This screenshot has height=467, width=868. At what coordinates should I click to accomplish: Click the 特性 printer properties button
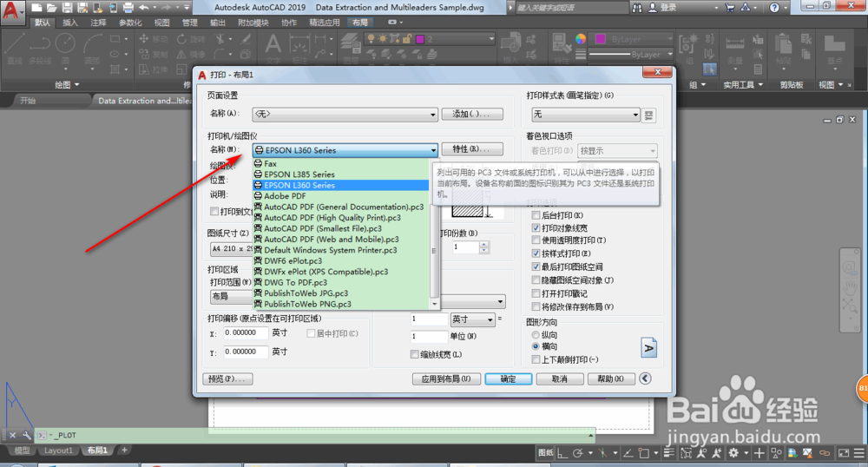coord(472,149)
